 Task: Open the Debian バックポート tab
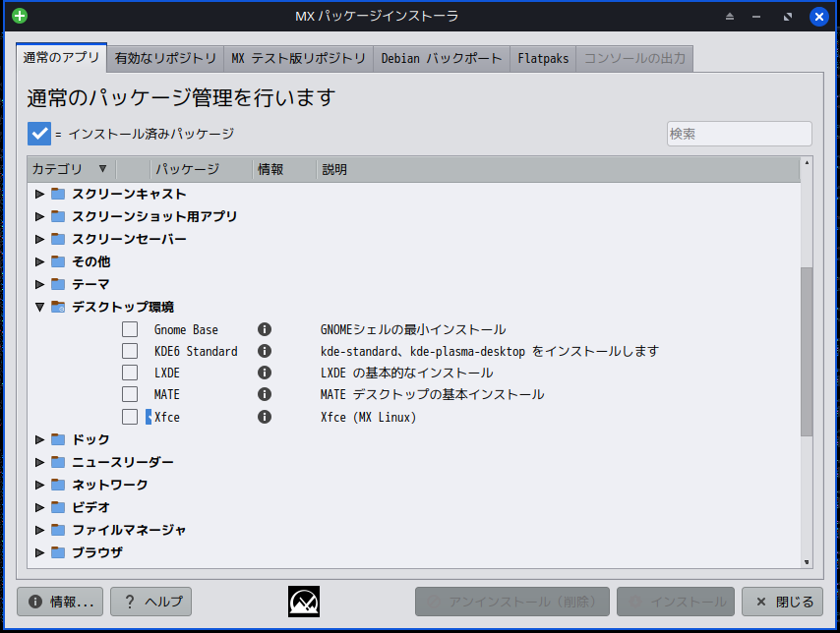(x=442, y=58)
